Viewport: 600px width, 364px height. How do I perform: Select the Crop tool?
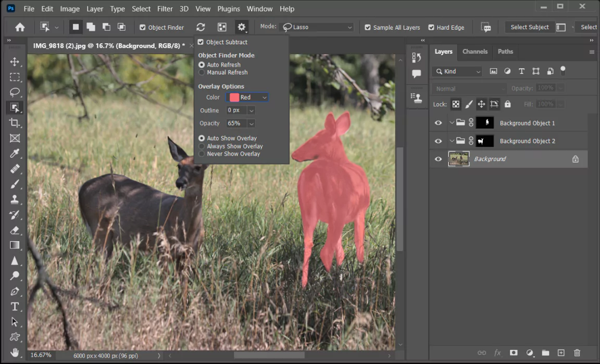click(15, 123)
